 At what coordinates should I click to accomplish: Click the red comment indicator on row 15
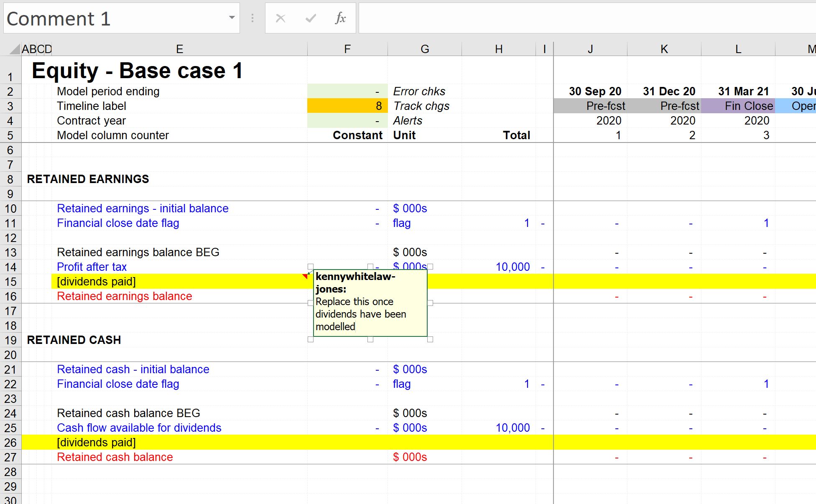306,276
